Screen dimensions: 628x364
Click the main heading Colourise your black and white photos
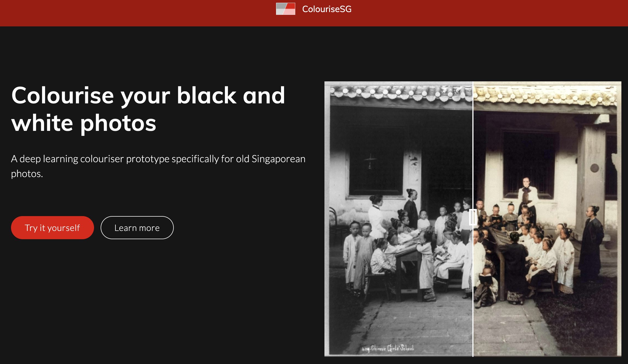(148, 109)
